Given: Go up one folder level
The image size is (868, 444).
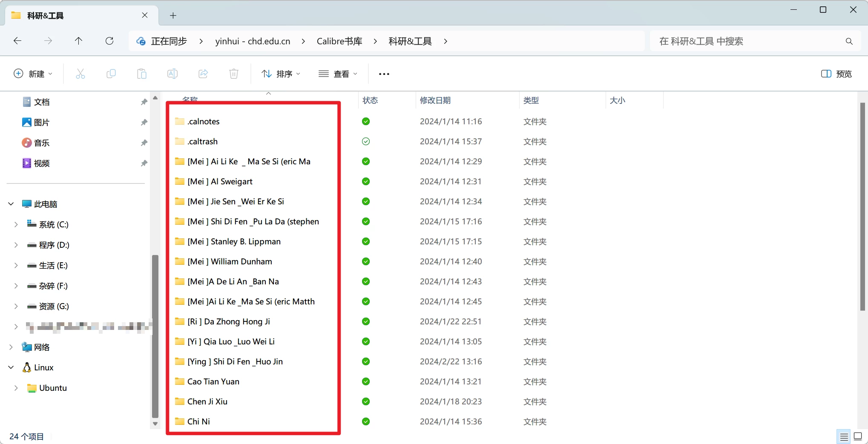Looking at the screenshot, I should 79,41.
